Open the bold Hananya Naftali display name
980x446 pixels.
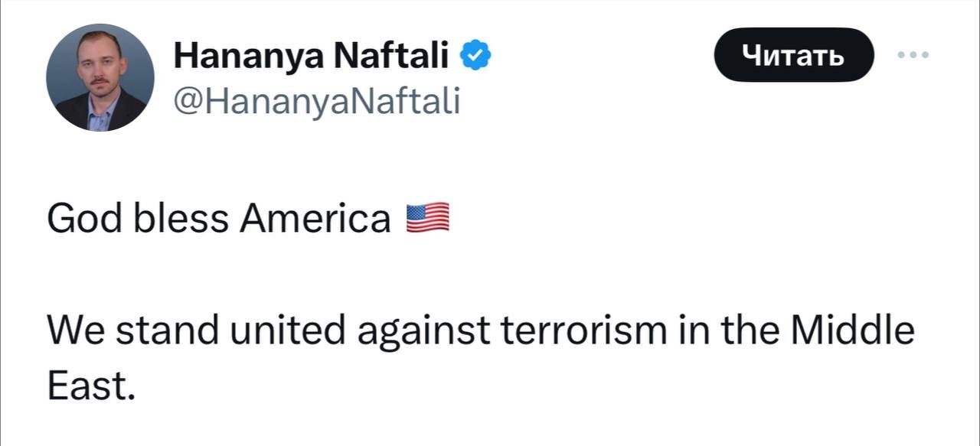(312, 56)
